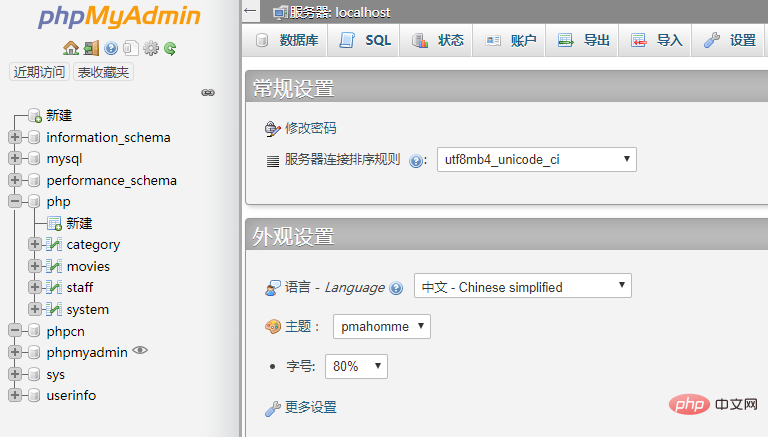The width and height of the screenshot is (768, 437).
Task: Click the 表收藏夹 favorites button
Action: pyautogui.click(x=103, y=72)
